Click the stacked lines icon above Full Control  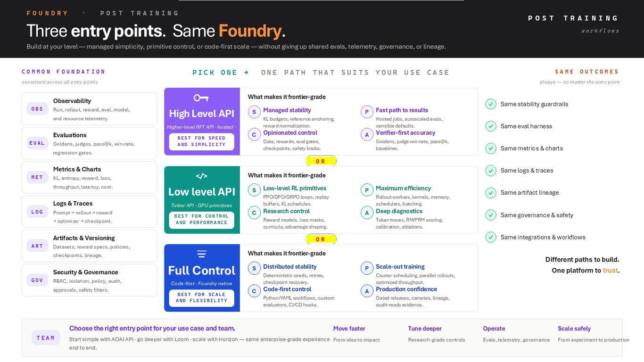[x=201, y=255]
